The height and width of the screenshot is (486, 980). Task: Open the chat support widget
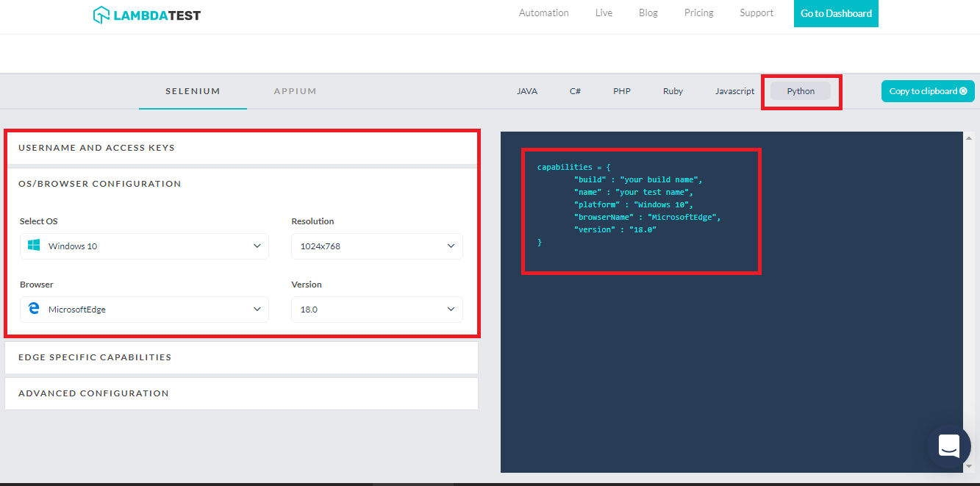[x=948, y=446]
